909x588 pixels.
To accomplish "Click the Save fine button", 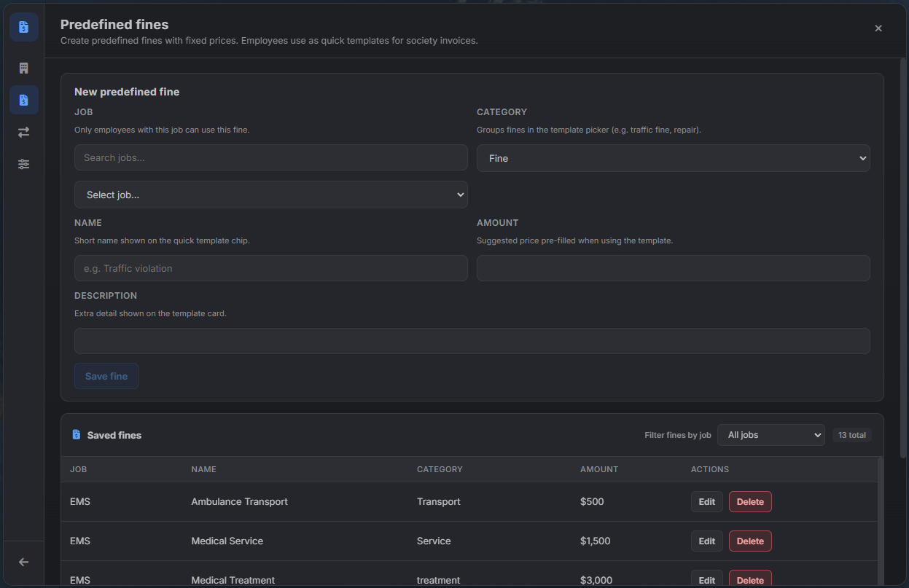I will (x=106, y=376).
